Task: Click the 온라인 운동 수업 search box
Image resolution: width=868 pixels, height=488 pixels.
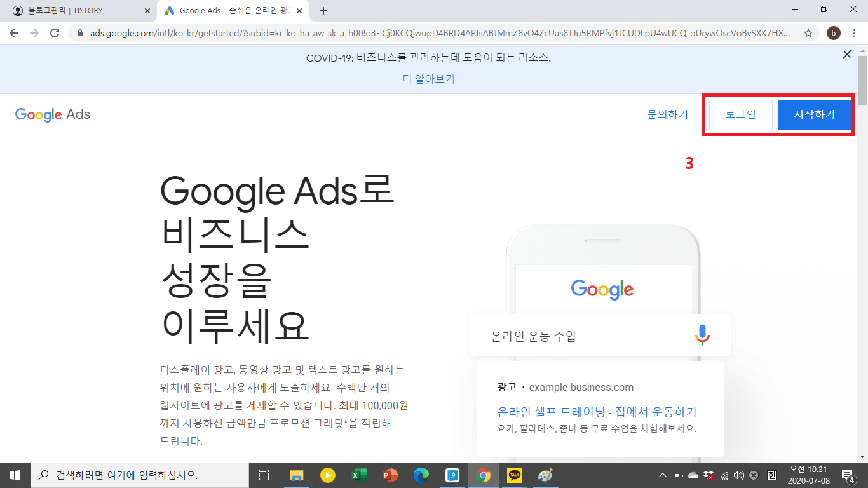Action: (600, 335)
